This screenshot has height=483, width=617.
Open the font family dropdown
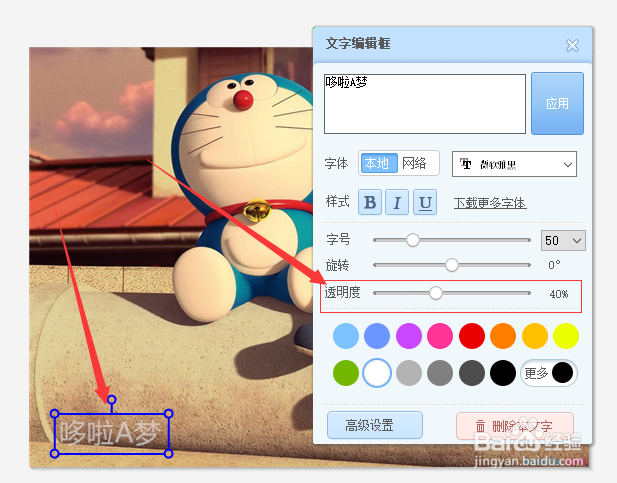pyautogui.click(x=514, y=164)
